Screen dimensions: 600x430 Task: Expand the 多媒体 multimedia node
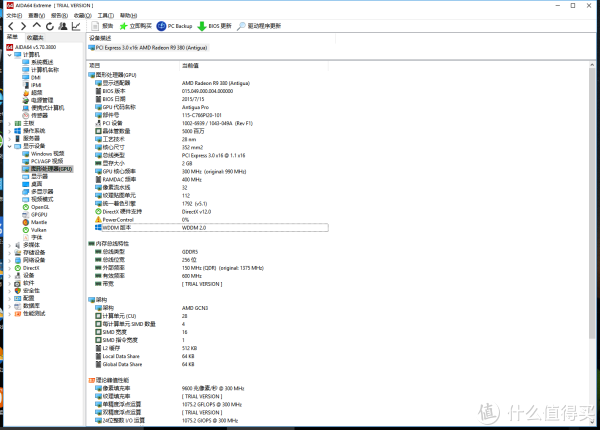10,245
